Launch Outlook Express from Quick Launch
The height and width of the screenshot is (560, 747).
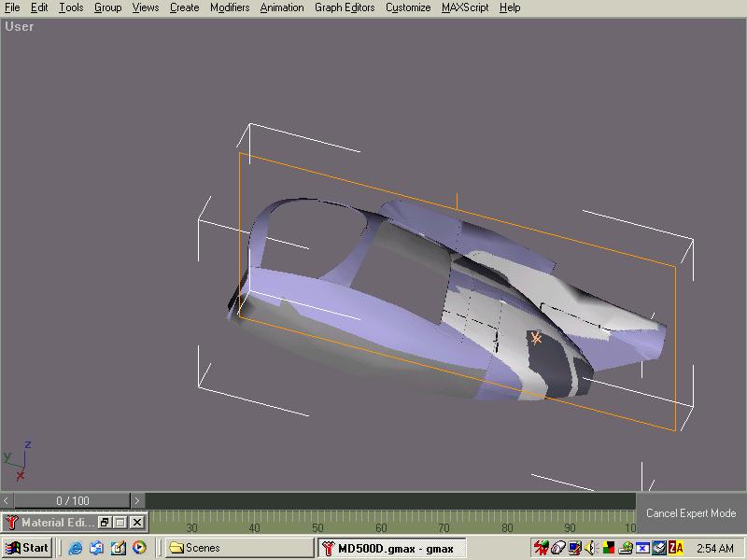coord(96,548)
